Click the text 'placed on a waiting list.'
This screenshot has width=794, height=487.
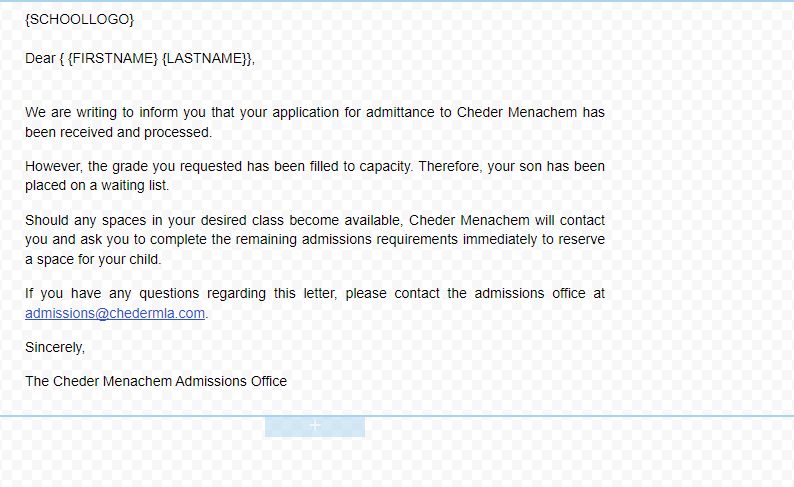click(97, 185)
